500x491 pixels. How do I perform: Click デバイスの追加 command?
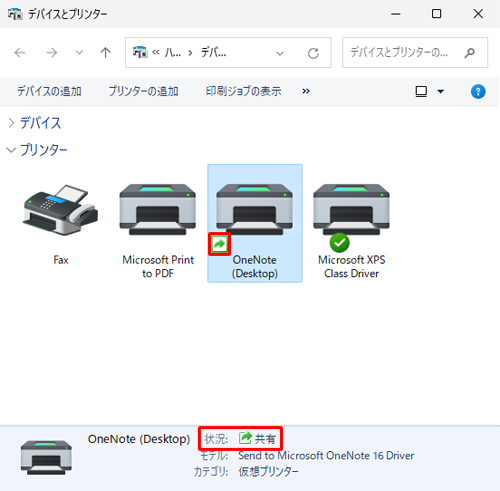point(49,91)
